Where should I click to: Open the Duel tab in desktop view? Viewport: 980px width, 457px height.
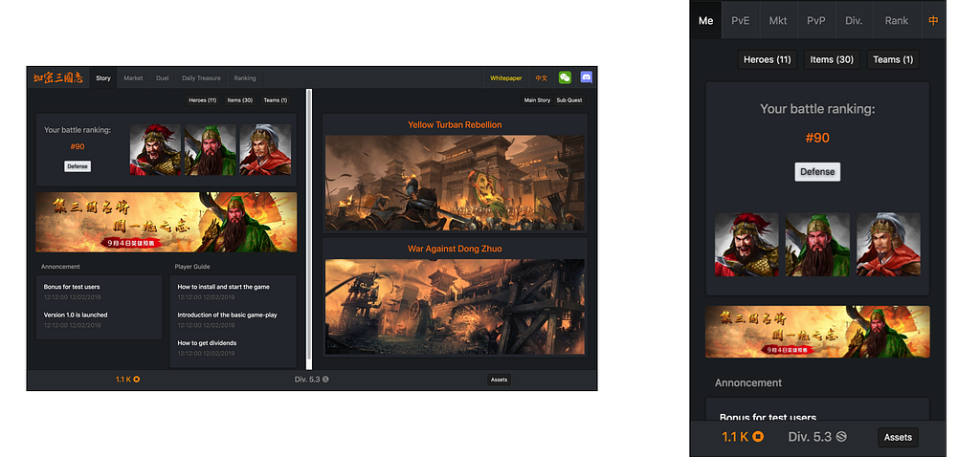point(163,78)
